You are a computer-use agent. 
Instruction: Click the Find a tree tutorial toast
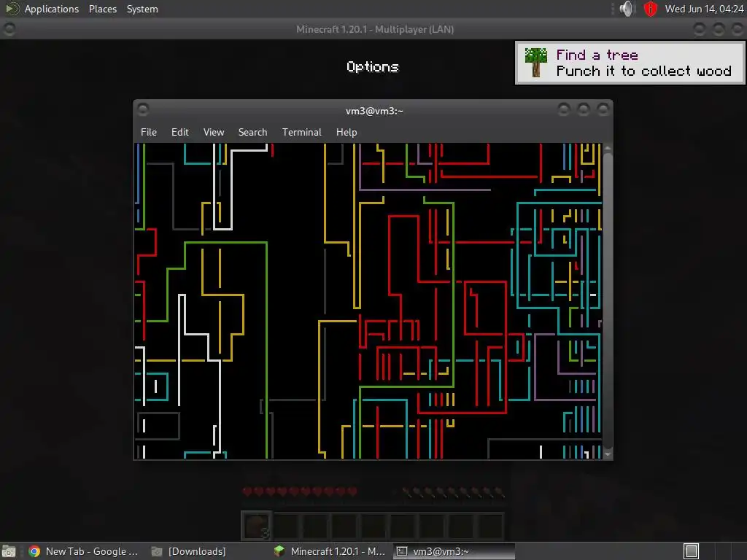click(630, 63)
